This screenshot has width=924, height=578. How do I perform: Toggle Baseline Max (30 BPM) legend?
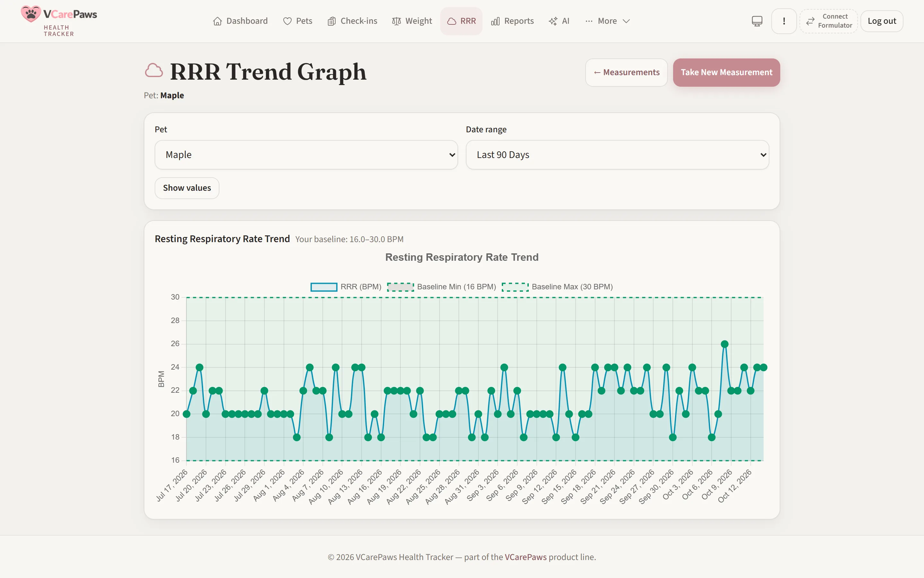click(x=557, y=287)
